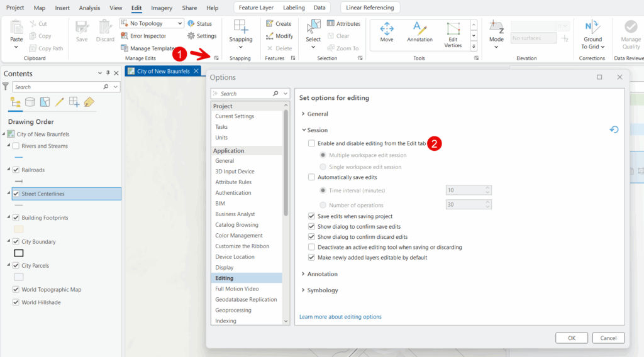Check Automatically save edits
This screenshot has width=644, height=357.
point(311,178)
